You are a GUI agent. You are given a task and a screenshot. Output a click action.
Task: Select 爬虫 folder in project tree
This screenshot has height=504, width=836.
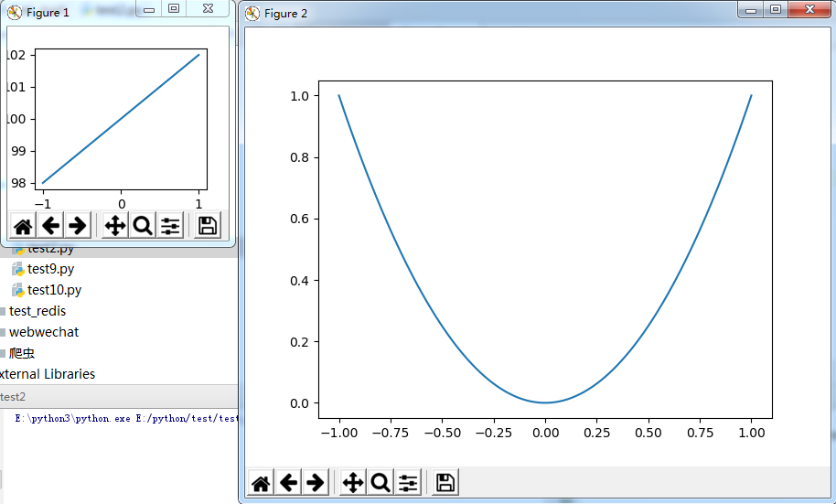22,353
